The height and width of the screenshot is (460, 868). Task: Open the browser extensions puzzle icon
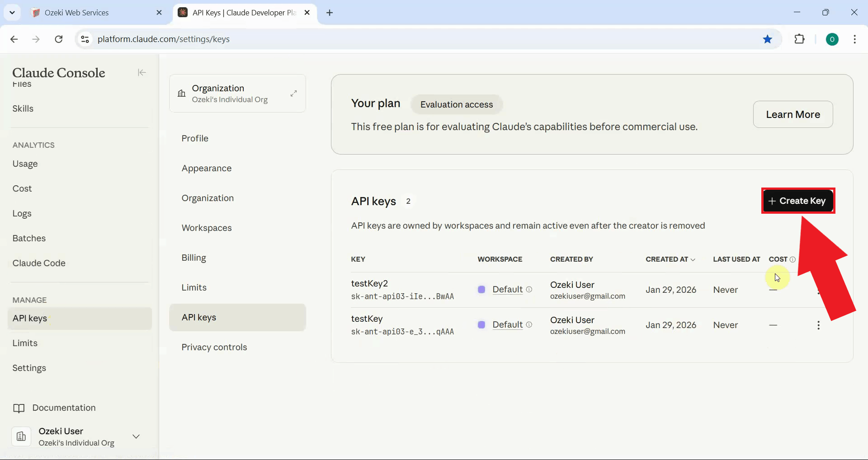[x=799, y=39]
